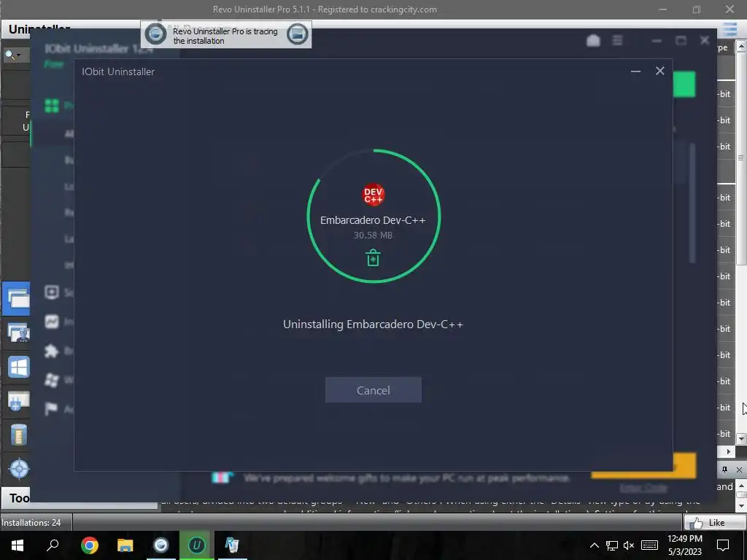Open the Revo search options dropdown

click(18, 55)
